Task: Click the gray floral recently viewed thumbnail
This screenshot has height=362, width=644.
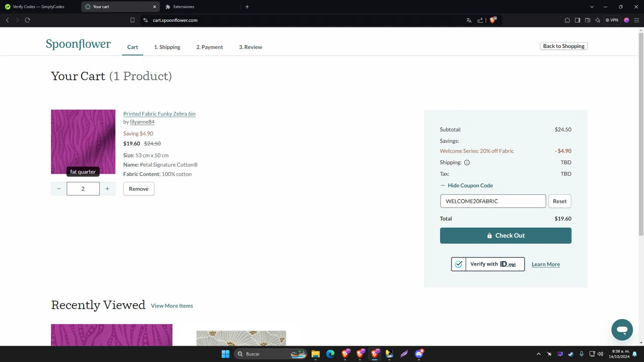Action: pos(241,338)
